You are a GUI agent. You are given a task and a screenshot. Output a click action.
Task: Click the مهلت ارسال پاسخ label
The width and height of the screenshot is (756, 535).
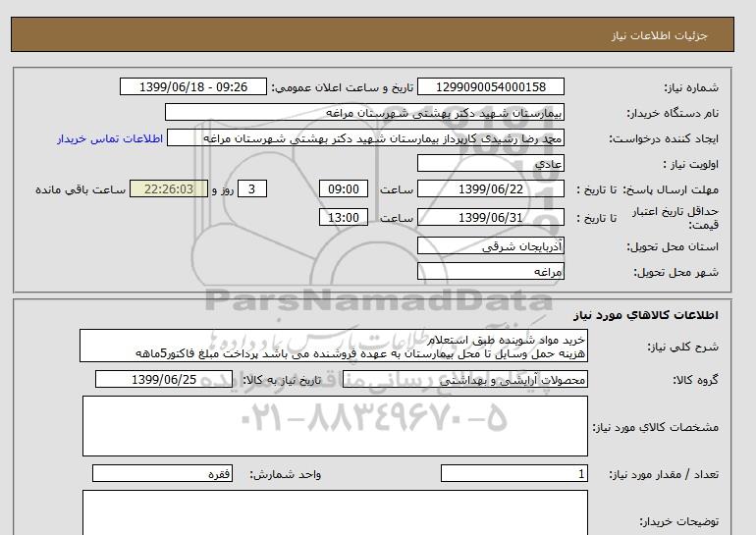click(672, 189)
